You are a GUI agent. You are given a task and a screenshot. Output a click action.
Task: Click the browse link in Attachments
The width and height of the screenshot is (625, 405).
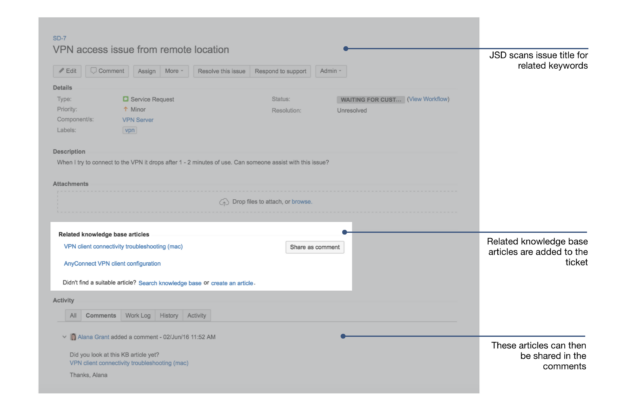301,202
